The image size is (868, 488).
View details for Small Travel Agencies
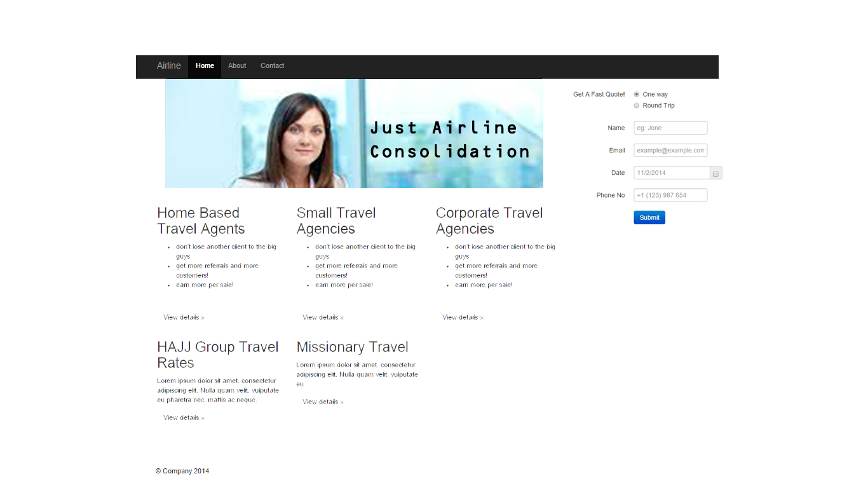click(x=323, y=317)
